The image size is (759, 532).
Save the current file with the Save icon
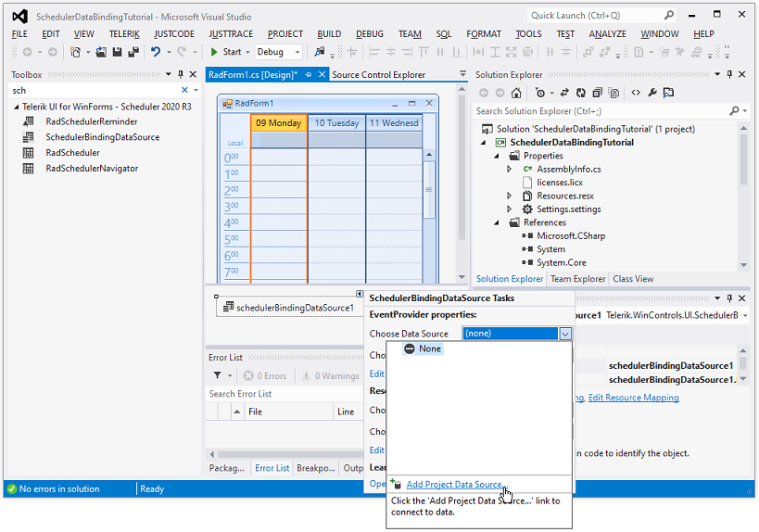click(x=117, y=52)
